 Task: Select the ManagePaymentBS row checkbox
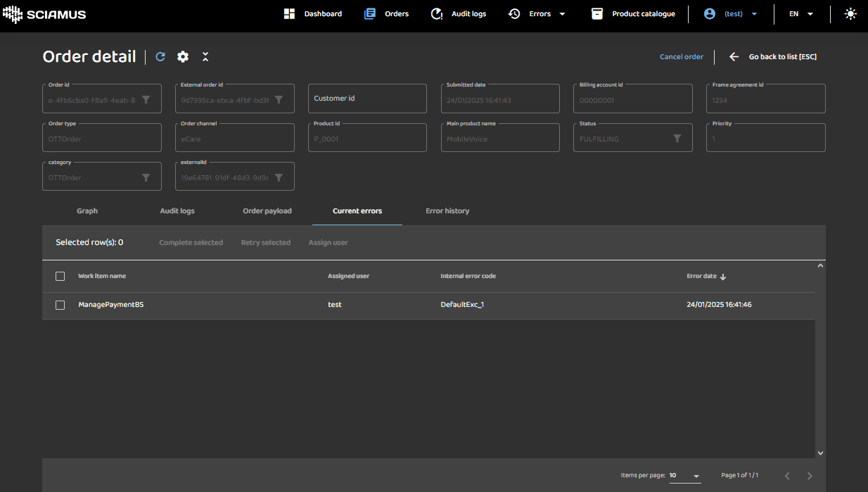pos(60,305)
